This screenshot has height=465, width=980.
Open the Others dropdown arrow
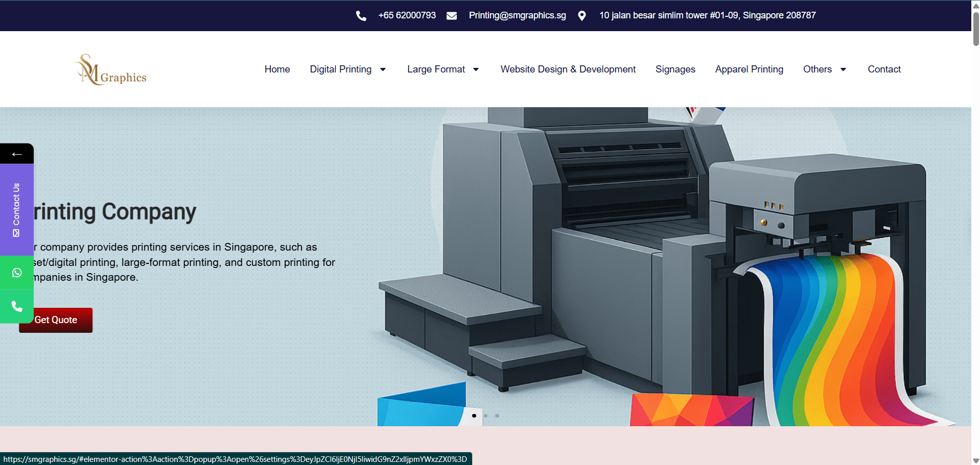coord(843,69)
